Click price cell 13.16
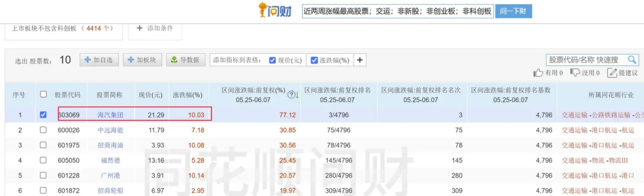The height and width of the screenshot is (196, 644). tap(156, 160)
